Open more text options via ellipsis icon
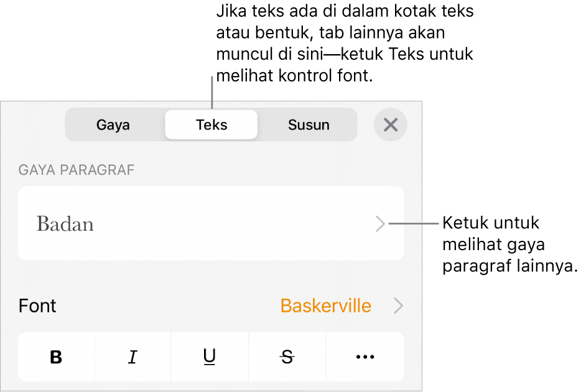 (365, 357)
